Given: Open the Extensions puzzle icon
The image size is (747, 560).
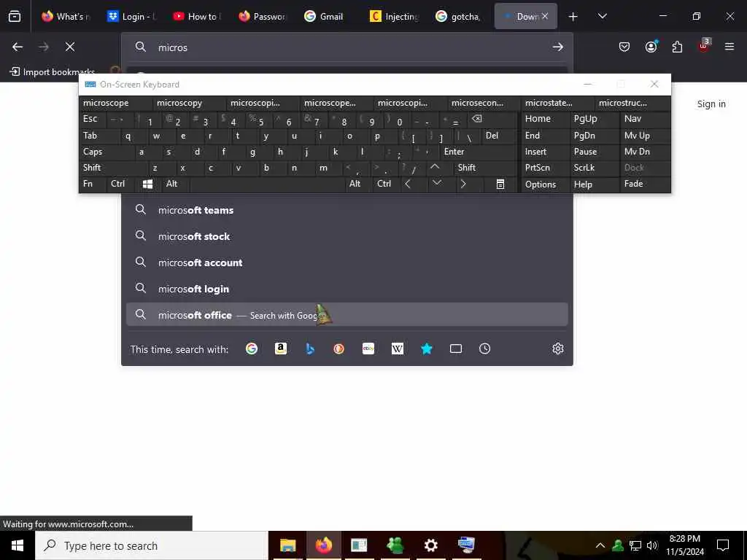Looking at the screenshot, I should (x=677, y=47).
